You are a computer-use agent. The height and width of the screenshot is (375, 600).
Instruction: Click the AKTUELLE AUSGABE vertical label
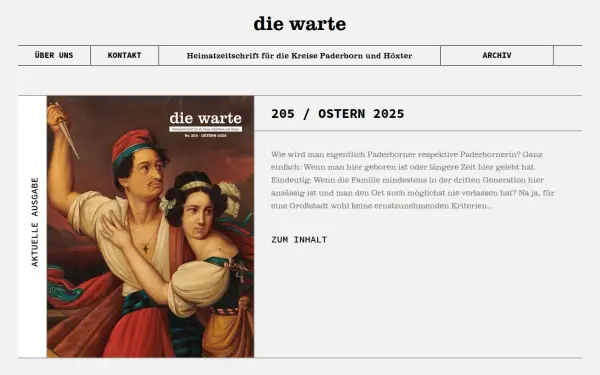pos(35,222)
